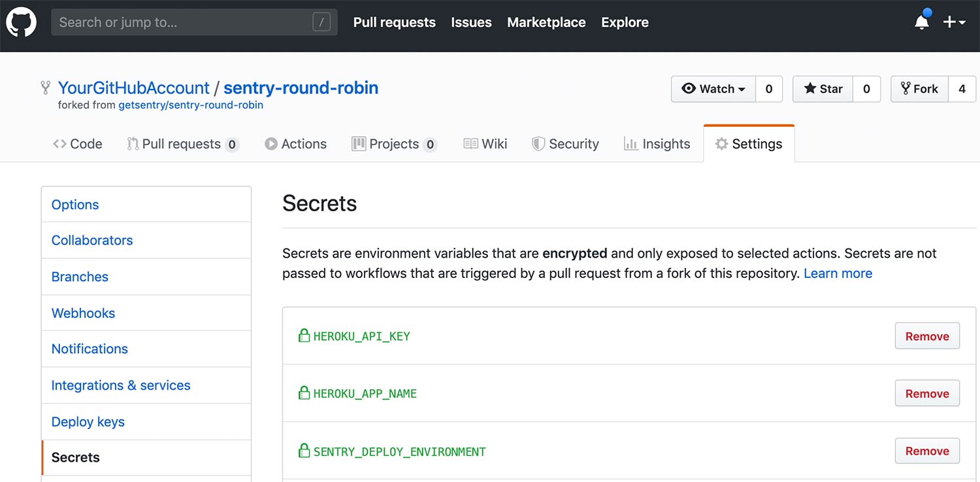Click the lock icon next to HEROKU_API_KEY

304,336
